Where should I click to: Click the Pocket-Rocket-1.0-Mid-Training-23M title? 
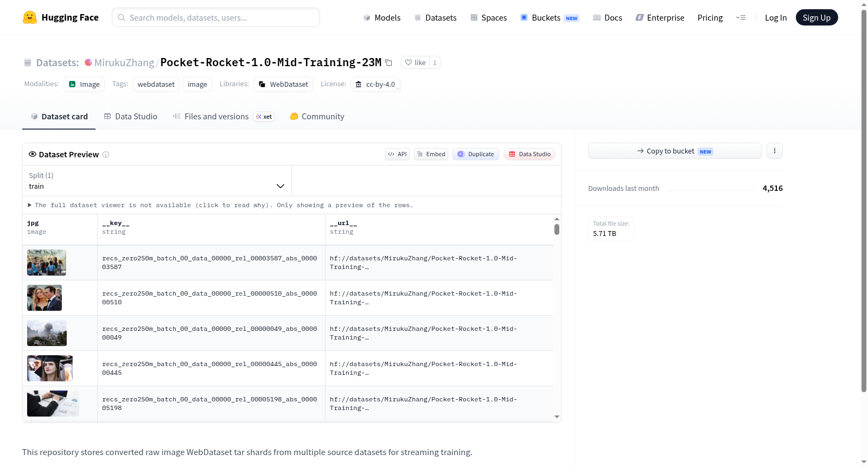click(271, 62)
